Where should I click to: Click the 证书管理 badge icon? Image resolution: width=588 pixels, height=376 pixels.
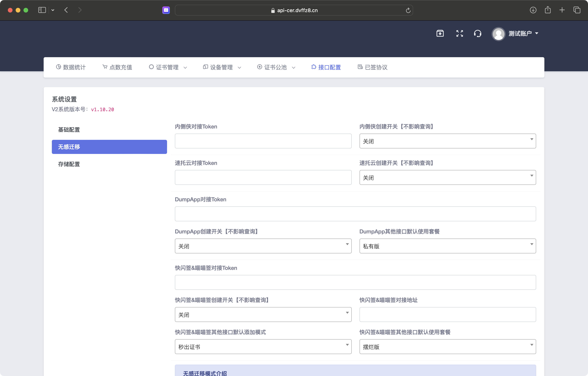(x=151, y=67)
